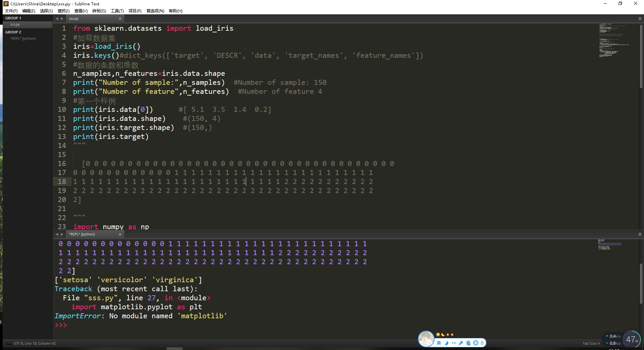Click the 47% progress circle indicator

point(632,339)
